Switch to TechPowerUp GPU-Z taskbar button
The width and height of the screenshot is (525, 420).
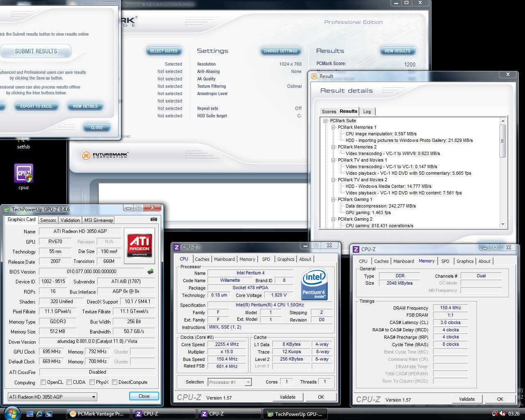point(294,414)
